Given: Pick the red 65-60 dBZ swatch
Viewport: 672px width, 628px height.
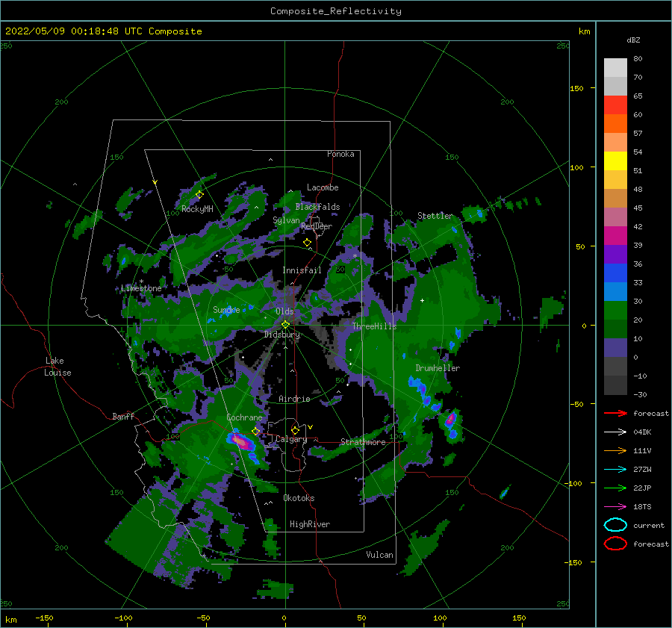Looking at the screenshot, I should tap(615, 105).
